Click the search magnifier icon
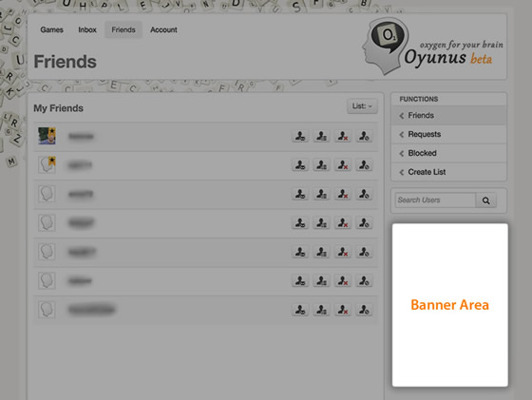532x400 pixels. tap(485, 200)
